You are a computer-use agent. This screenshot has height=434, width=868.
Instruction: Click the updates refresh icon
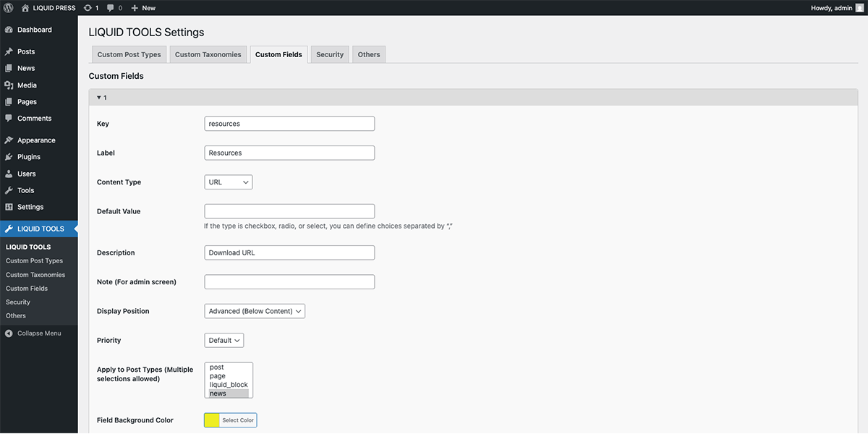point(88,8)
